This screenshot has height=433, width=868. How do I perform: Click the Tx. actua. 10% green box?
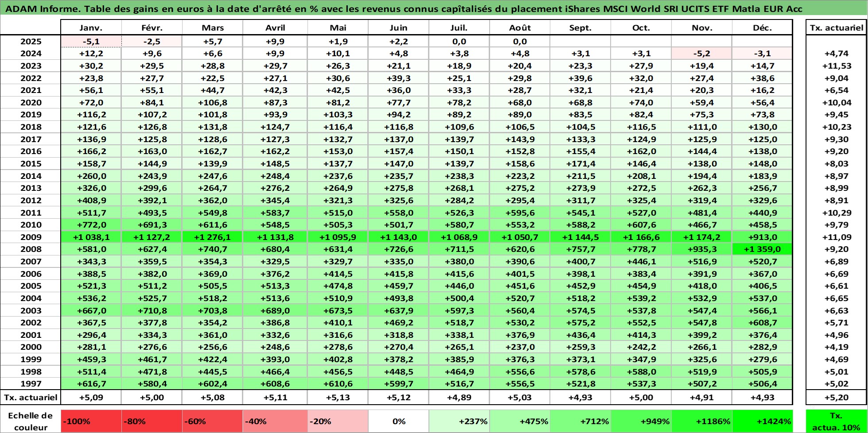point(837,421)
